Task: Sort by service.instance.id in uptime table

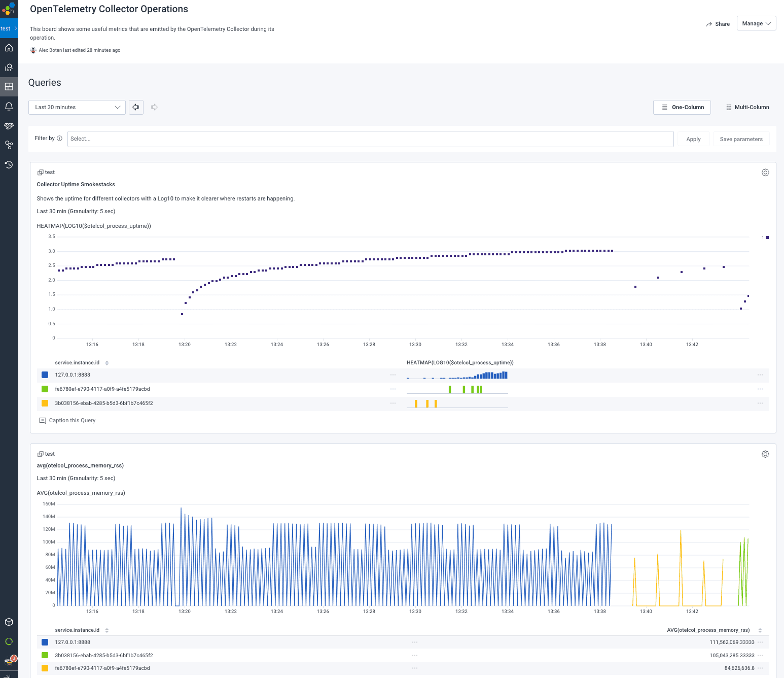Action: (106, 363)
